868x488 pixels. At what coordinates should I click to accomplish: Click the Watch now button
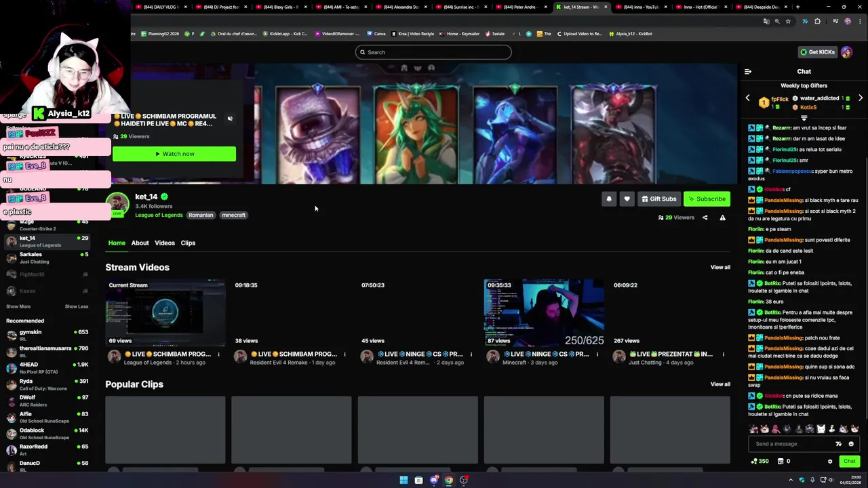tap(174, 154)
